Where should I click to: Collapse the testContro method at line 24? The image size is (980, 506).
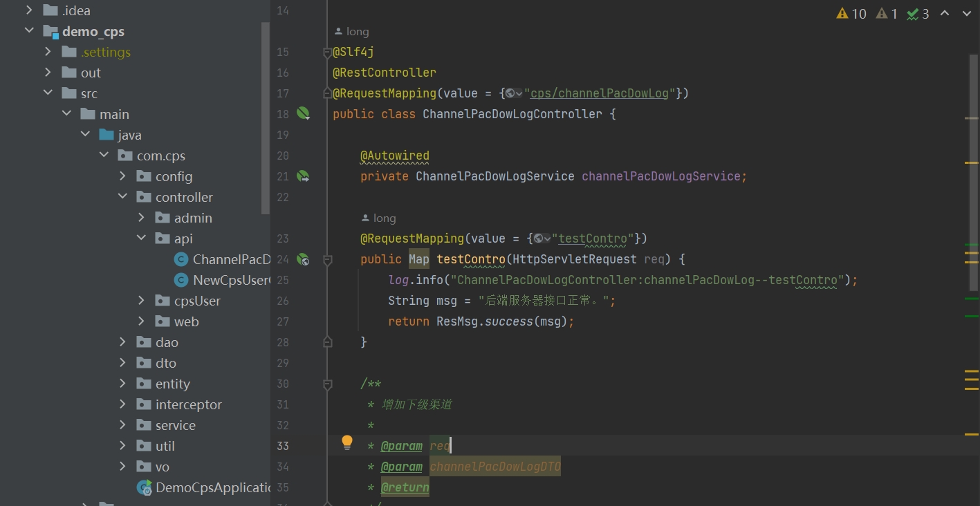pos(327,260)
